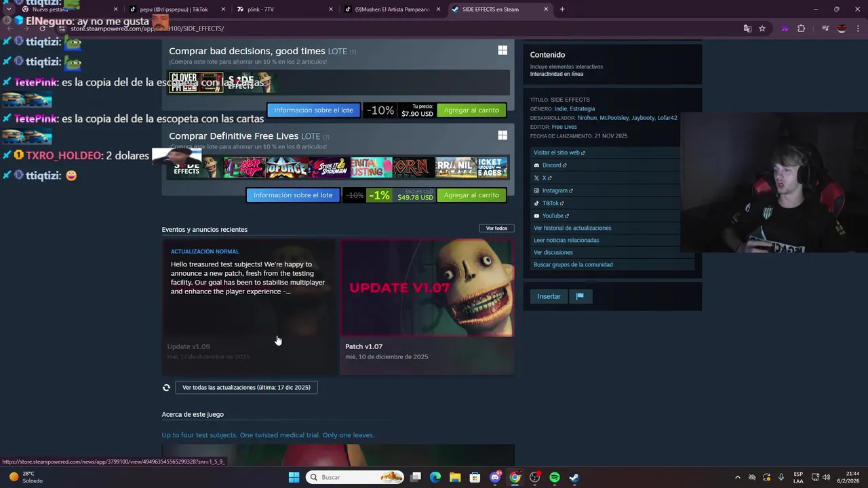Click the Estrategia genre link
This screenshot has height=488, width=868.
click(582, 108)
